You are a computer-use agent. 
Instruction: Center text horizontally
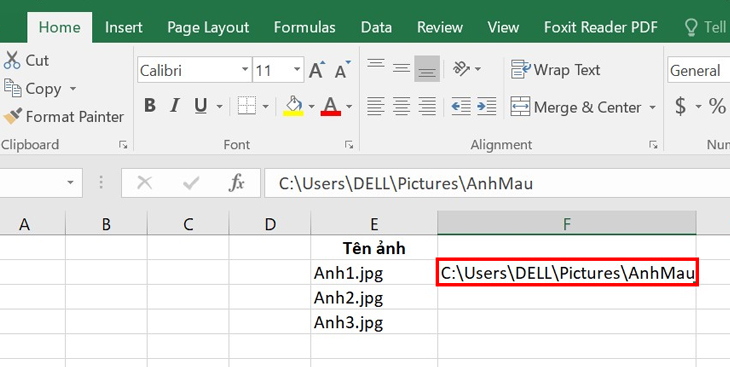click(x=401, y=107)
